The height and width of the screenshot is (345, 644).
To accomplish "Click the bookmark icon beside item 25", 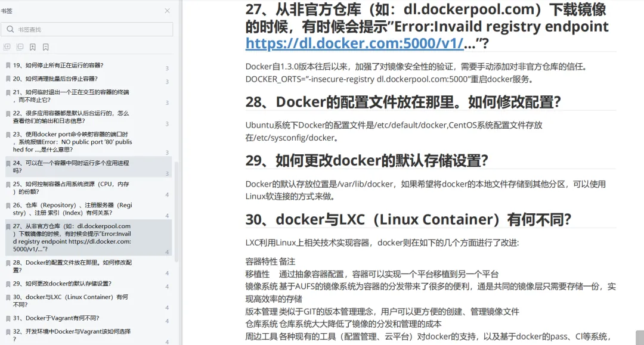I will tap(8, 185).
